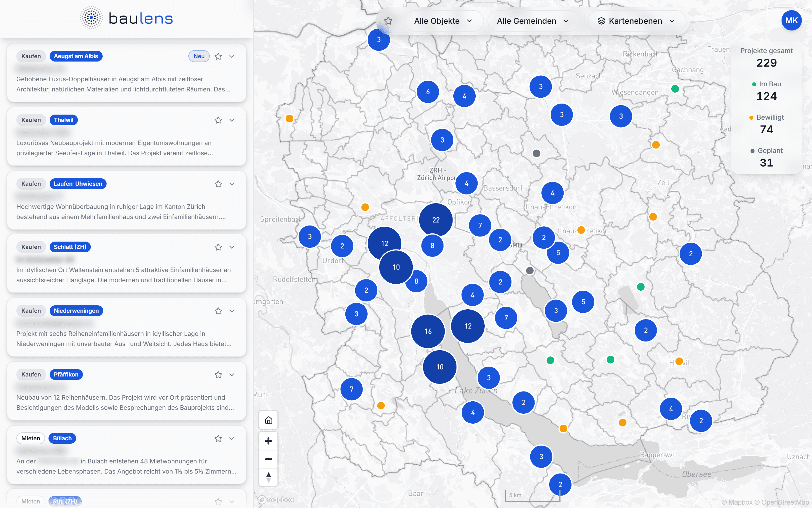The width and height of the screenshot is (812, 508).
Task: Select cluster 4 beside Zürich Airport label
Action: [x=466, y=183]
